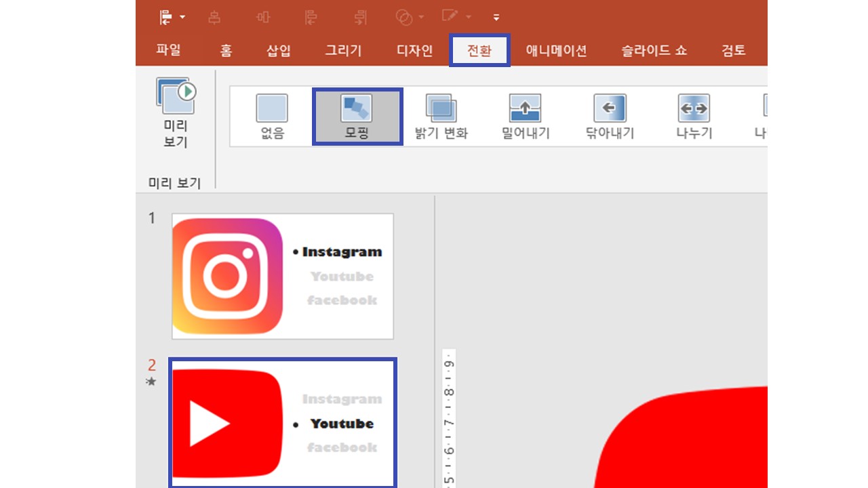
Task: Open the Customize Quick Access Toolbar menu
Action: tap(496, 18)
